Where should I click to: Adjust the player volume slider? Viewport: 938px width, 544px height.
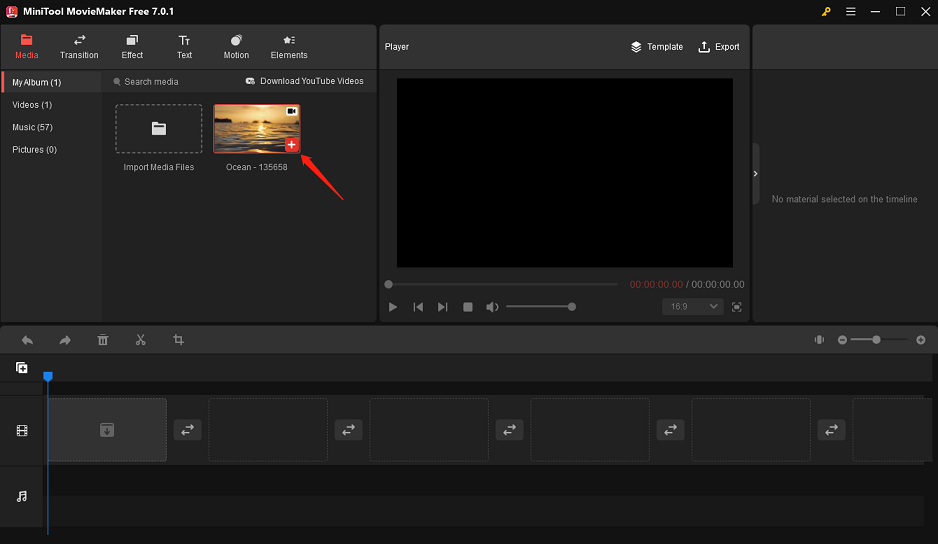[541, 307]
